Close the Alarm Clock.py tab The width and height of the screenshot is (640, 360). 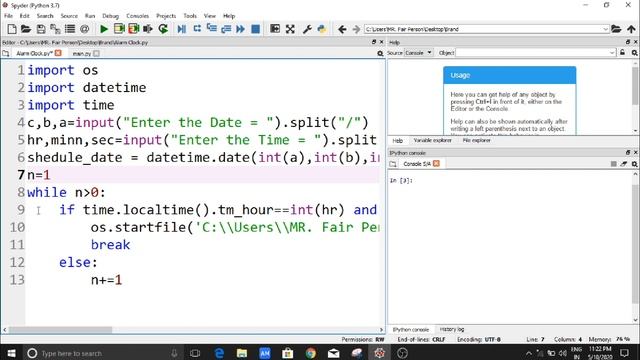[58, 53]
